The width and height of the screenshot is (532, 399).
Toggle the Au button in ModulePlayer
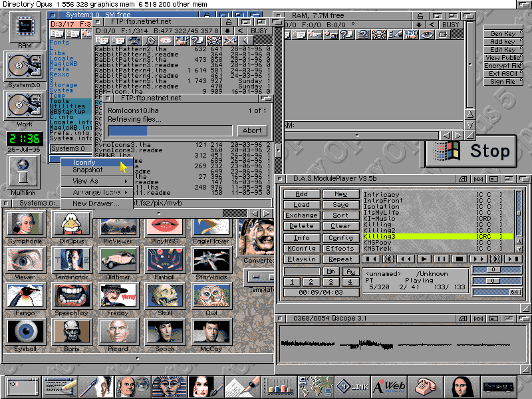350,271
